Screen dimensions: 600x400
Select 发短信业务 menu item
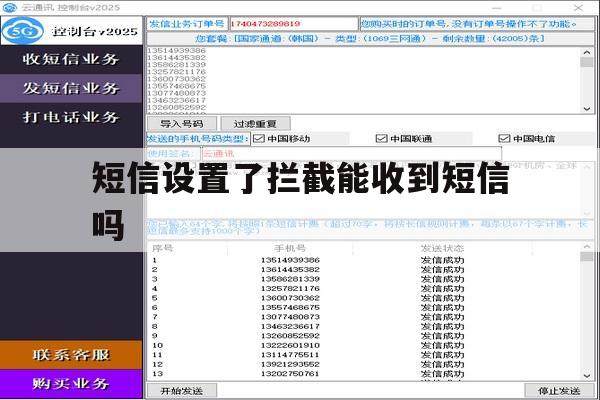click(x=71, y=88)
